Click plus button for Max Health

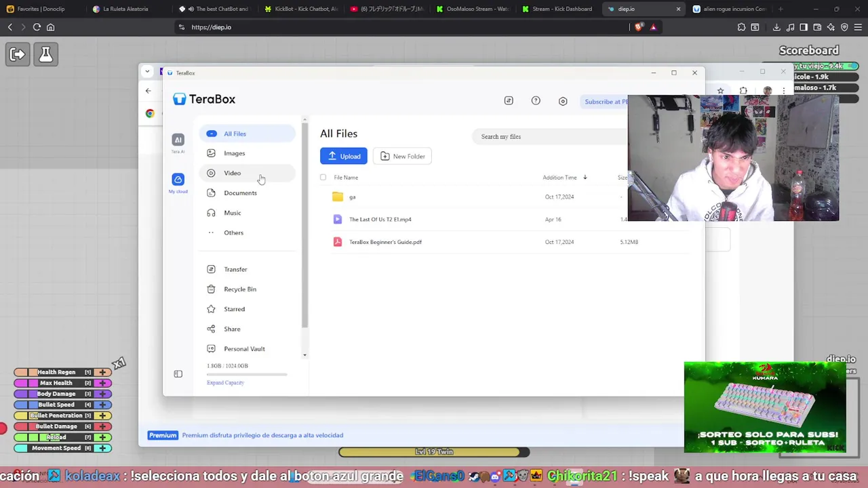pyautogui.click(x=102, y=383)
